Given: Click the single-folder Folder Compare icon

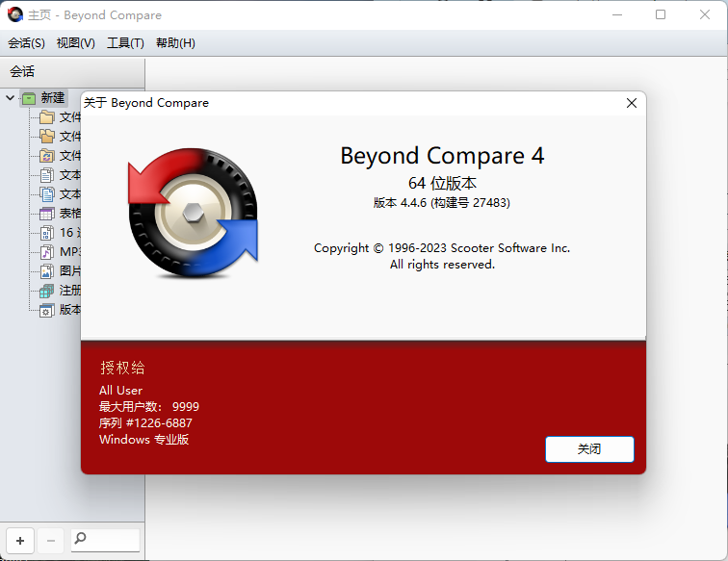Looking at the screenshot, I should (46, 117).
